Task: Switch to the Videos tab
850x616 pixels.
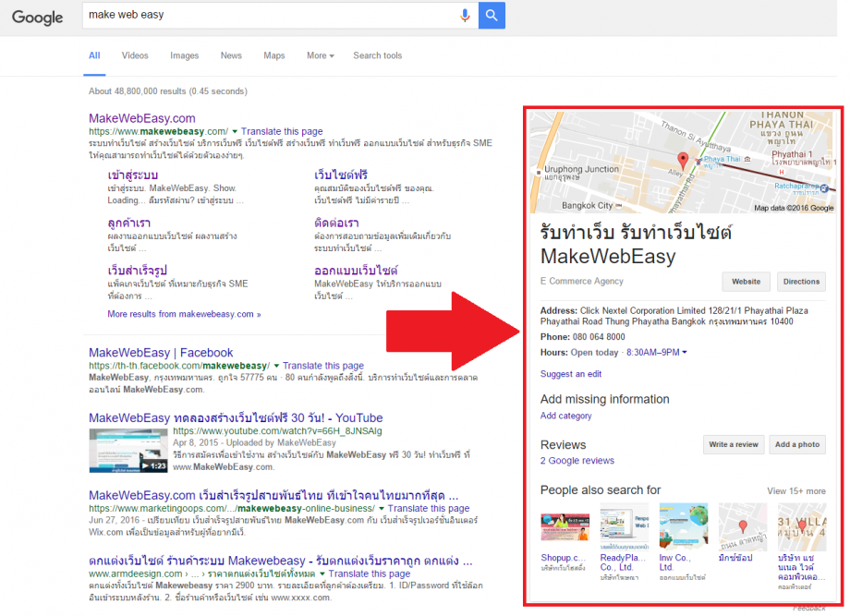Action: [134, 55]
